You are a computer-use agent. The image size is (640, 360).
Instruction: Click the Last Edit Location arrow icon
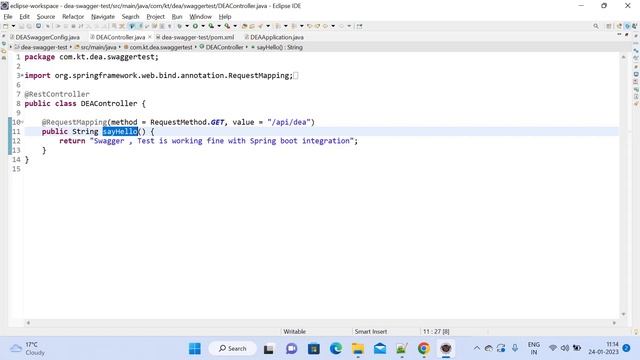(x=310, y=26)
